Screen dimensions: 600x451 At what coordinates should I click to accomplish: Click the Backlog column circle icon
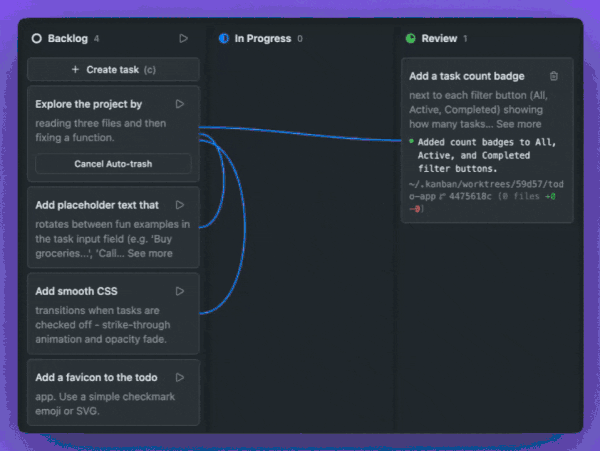pos(37,39)
